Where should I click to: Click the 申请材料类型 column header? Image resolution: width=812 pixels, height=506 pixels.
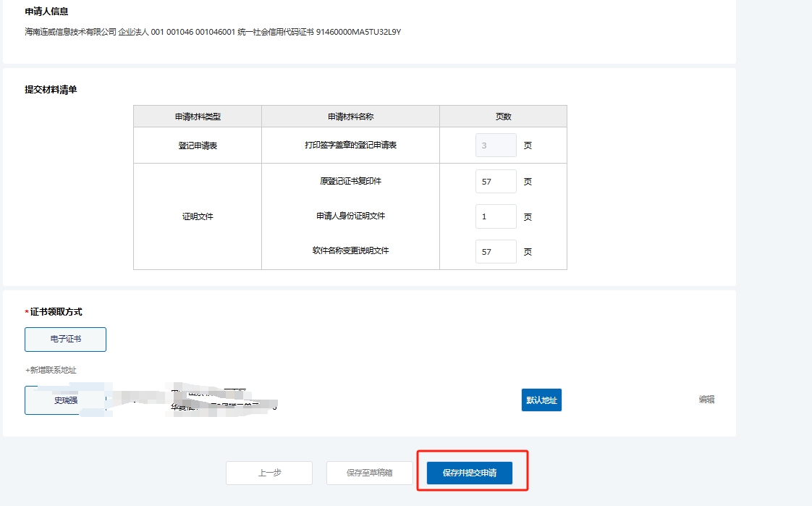tap(198, 117)
